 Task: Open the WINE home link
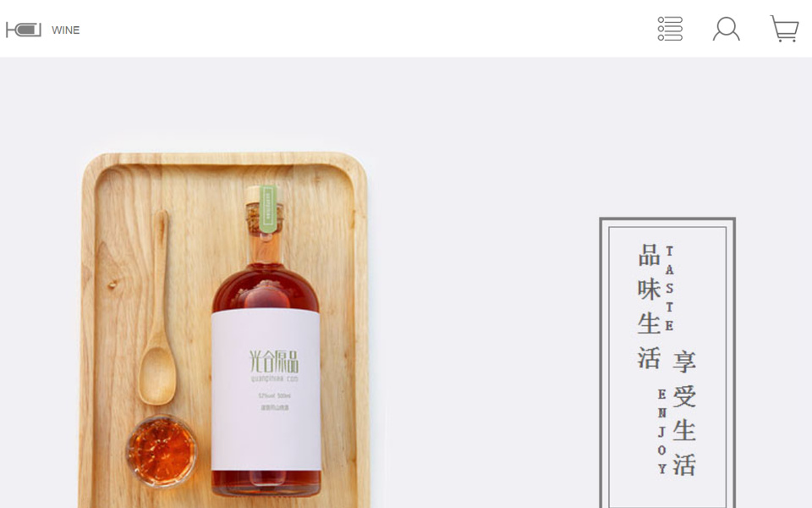pos(66,30)
